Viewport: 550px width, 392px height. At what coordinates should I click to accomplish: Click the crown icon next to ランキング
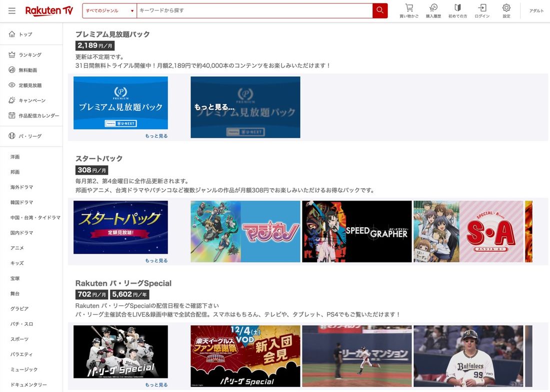pos(12,54)
